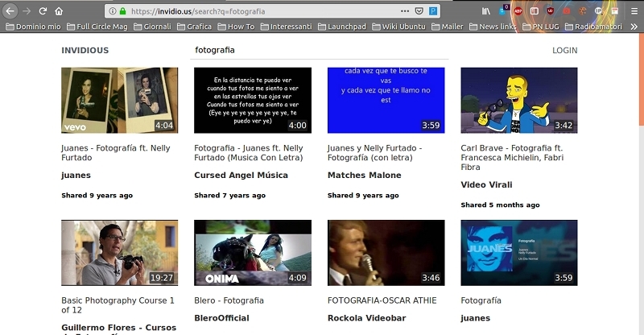Open the Adblock Plus ABP icon
The height and width of the screenshot is (335, 644).
[x=518, y=11]
